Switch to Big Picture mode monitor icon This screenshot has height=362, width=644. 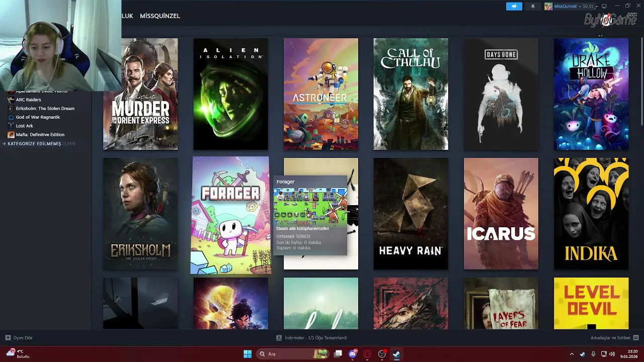click(x=604, y=6)
